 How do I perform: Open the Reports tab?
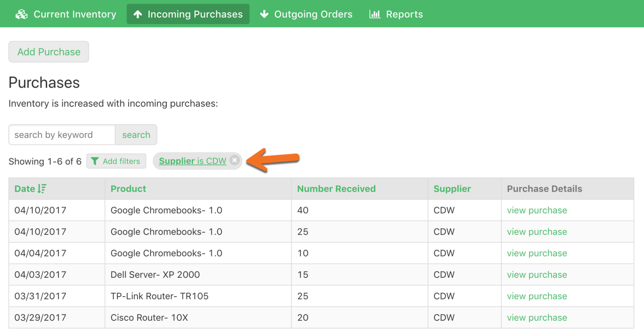coord(396,14)
